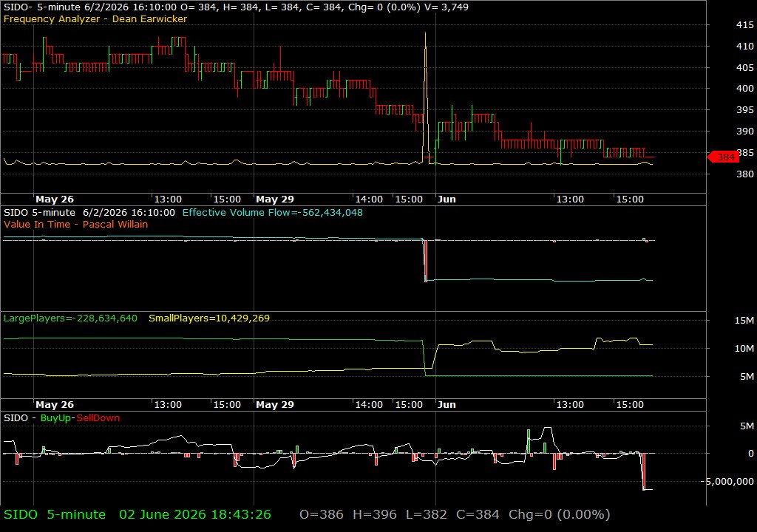Click the H=396 status bar value
The width and height of the screenshot is (757, 532).
375,514
